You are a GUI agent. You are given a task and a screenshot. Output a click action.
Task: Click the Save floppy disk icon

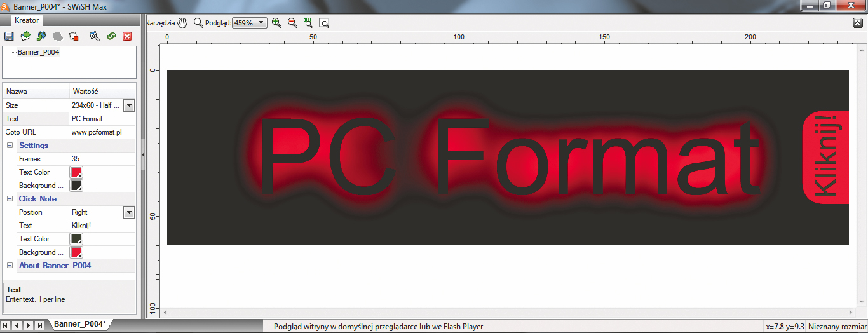tap(9, 36)
